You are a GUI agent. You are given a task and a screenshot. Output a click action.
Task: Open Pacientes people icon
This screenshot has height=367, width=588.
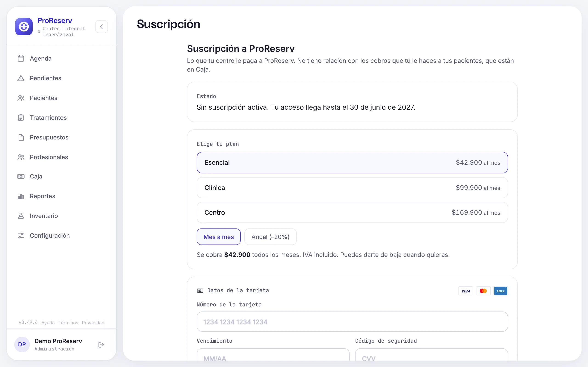pyautogui.click(x=21, y=98)
